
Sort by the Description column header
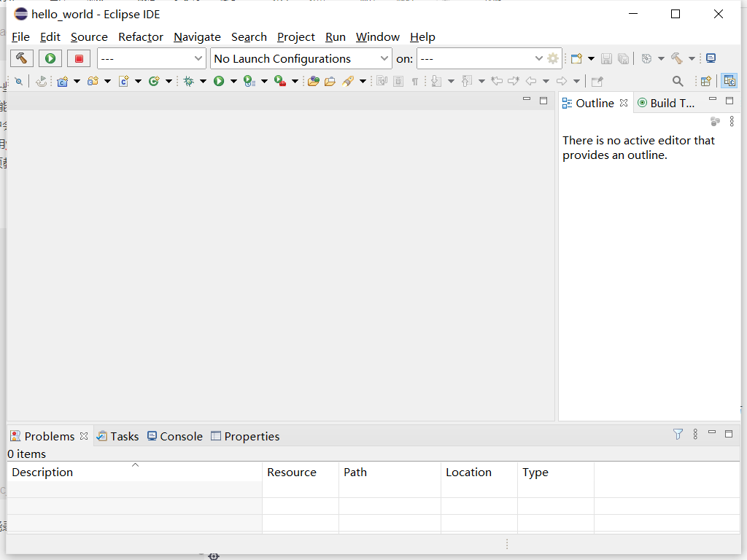tap(135, 472)
